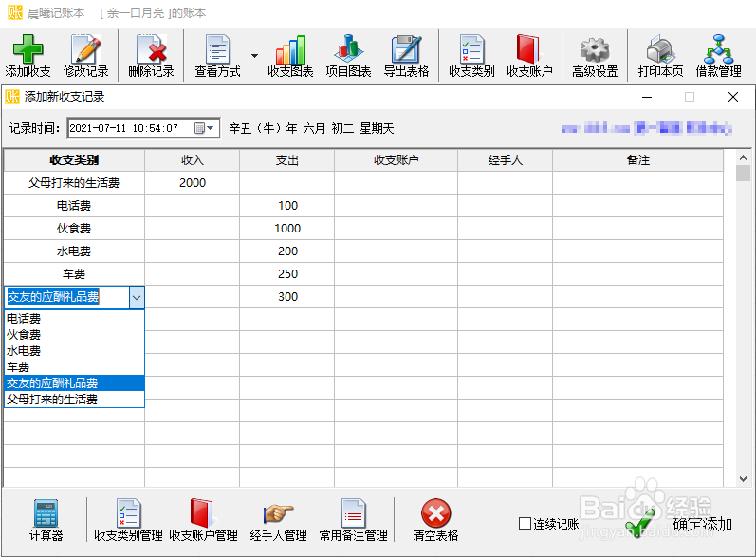Click the 伙食费 table row cell
This screenshot has height=558, width=756.
pos(74,228)
